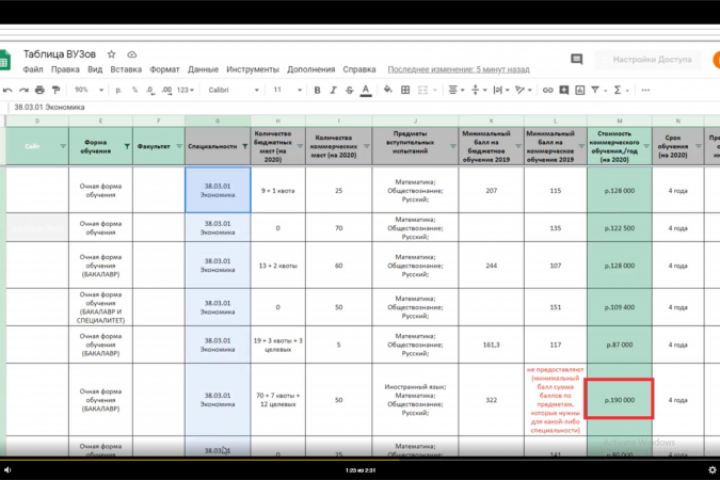Open the Вид menu
This screenshot has width=720, height=480.
coord(95,69)
